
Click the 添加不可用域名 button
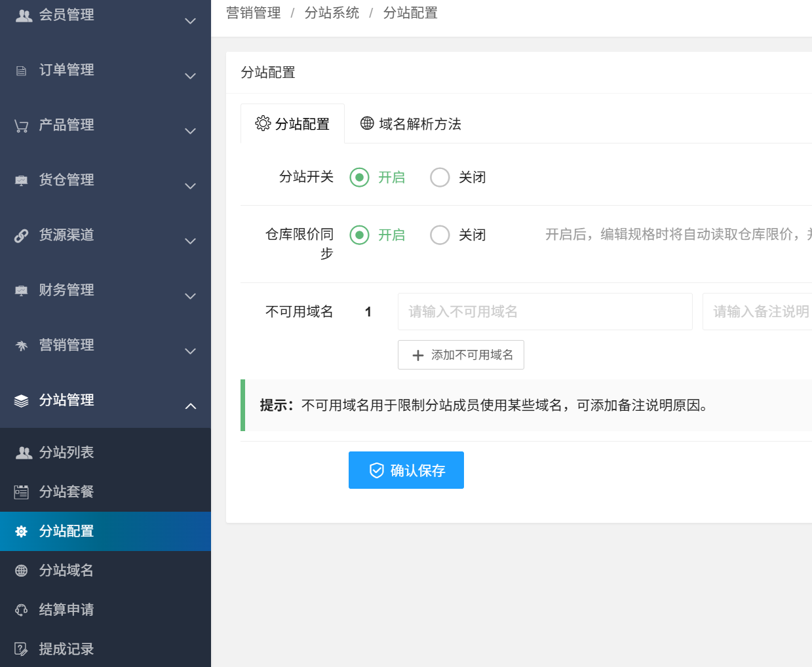[461, 355]
